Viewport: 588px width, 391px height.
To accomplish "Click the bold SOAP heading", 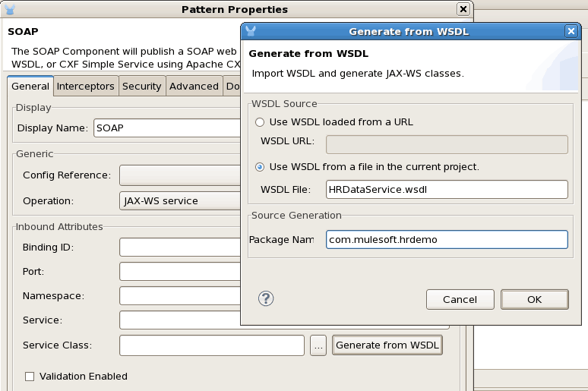I will [x=23, y=31].
